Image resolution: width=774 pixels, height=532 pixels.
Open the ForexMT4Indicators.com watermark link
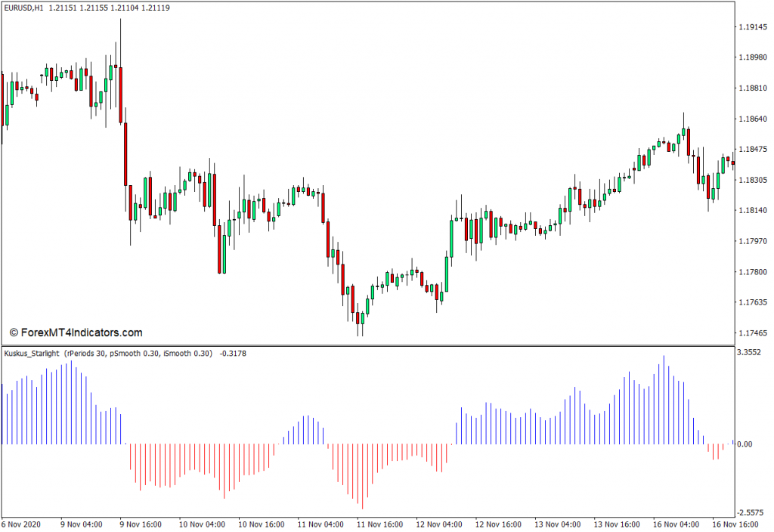point(76,332)
